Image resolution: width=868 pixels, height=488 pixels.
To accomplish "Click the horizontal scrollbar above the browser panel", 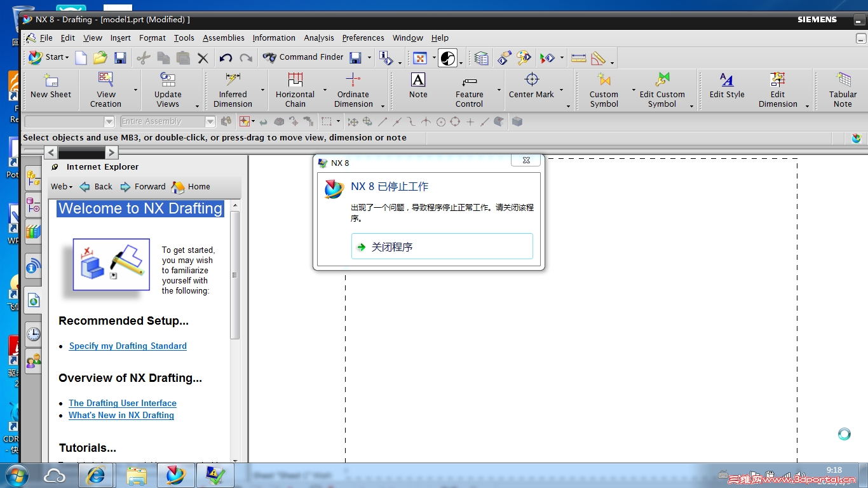I will (81, 152).
